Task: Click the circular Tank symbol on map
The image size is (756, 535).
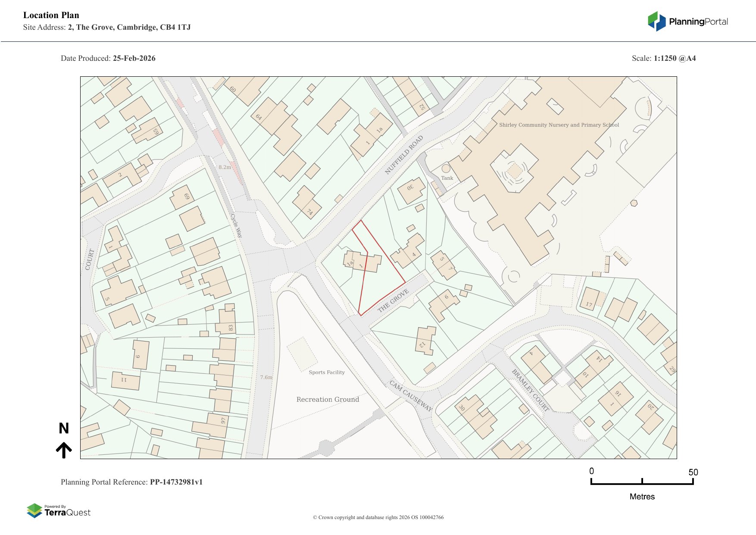Action: 446,169
